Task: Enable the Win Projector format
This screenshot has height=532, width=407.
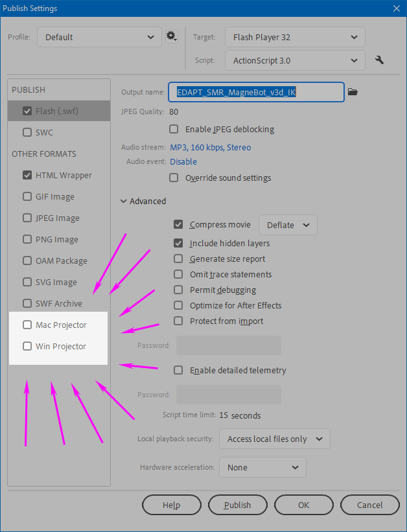Action: pyautogui.click(x=27, y=346)
